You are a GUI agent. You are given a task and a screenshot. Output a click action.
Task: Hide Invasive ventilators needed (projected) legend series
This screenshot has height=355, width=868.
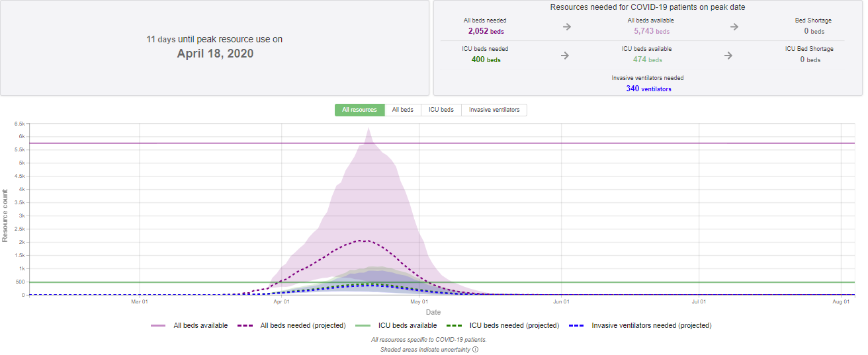coord(640,325)
